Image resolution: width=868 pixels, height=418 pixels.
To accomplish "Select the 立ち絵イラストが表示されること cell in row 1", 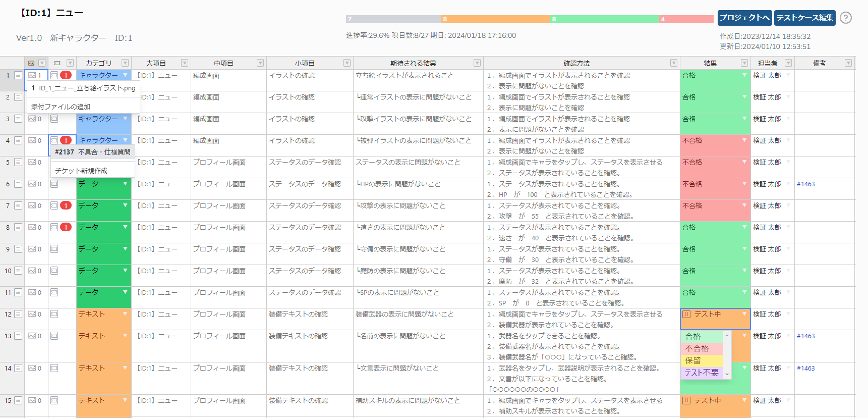I will coord(418,80).
